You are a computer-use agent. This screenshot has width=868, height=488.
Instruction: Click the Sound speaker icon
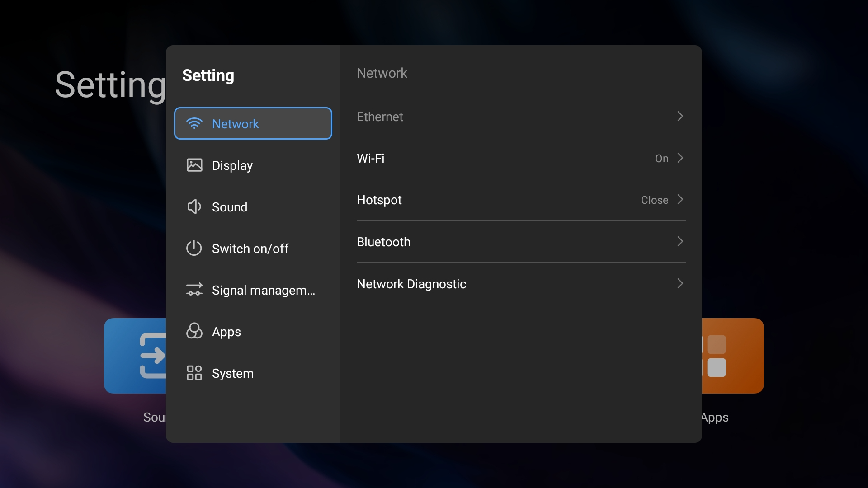(x=194, y=206)
